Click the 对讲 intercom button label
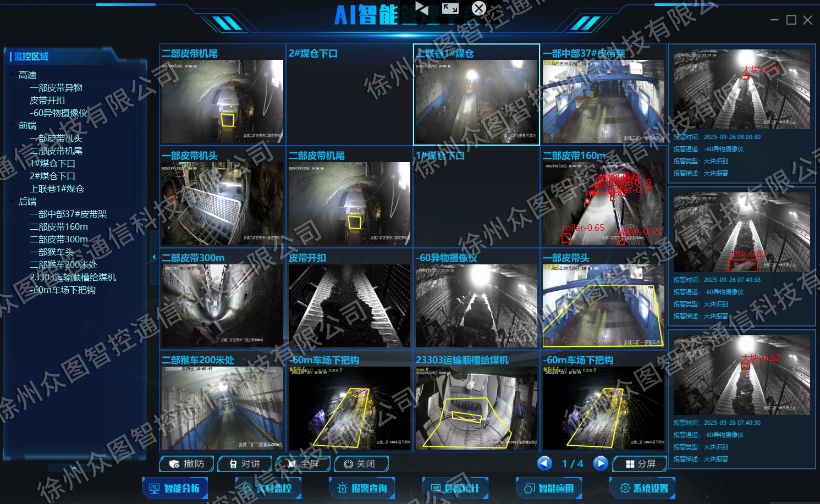 pyautogui.click(x=251, y=464)
